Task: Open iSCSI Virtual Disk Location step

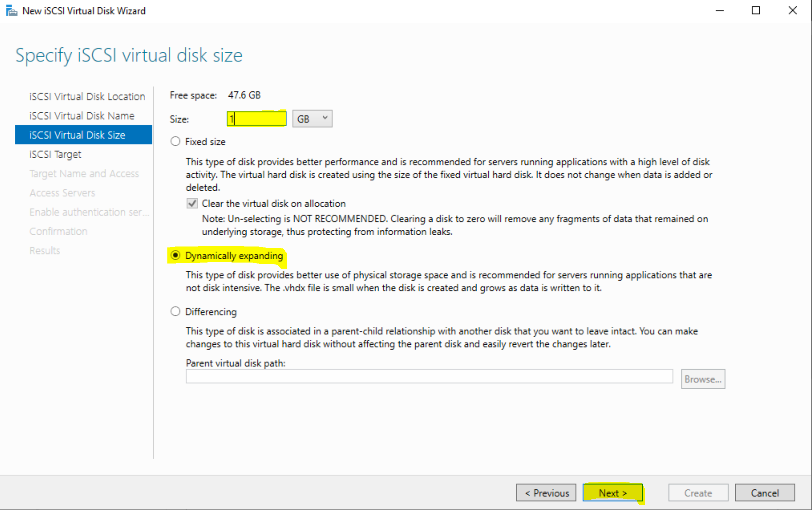Action: 87,97
